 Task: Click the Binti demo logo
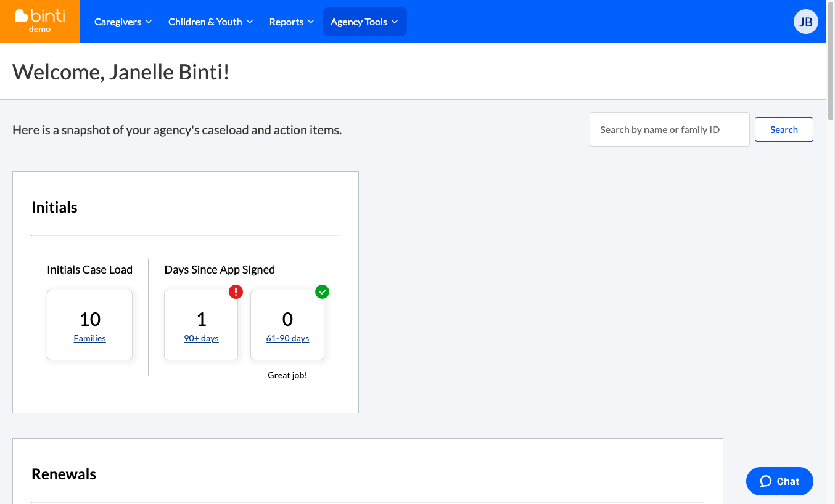pyautogui.click(x=40, y=22)
